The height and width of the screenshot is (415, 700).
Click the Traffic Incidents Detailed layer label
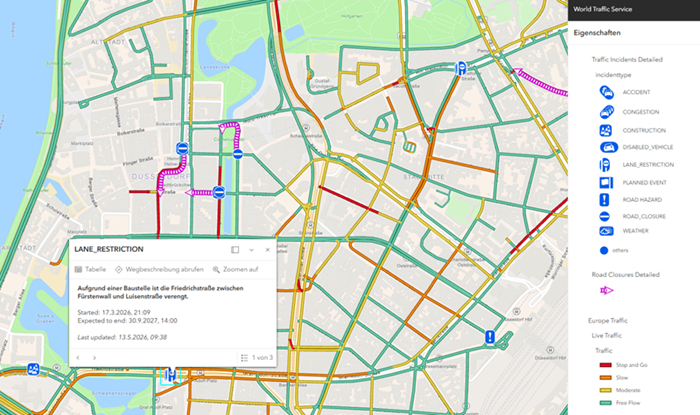point(627,59)
